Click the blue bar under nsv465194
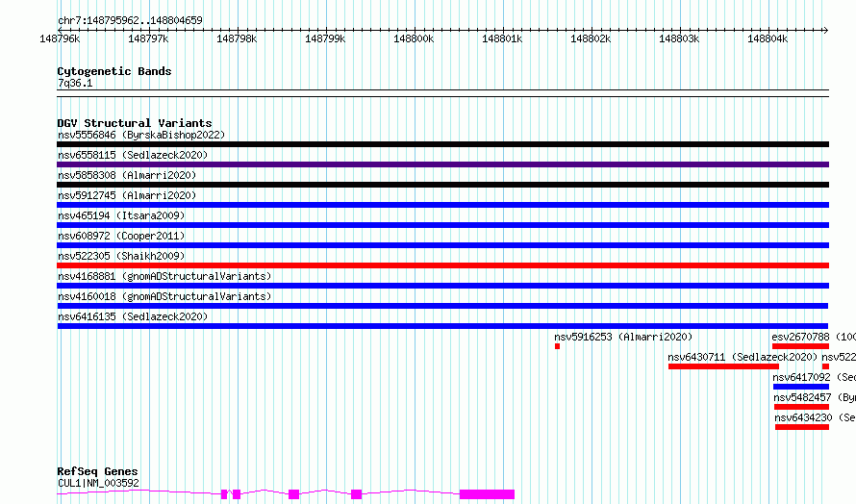This screenshot has height=504, width=856. click(x=442, y=225)
